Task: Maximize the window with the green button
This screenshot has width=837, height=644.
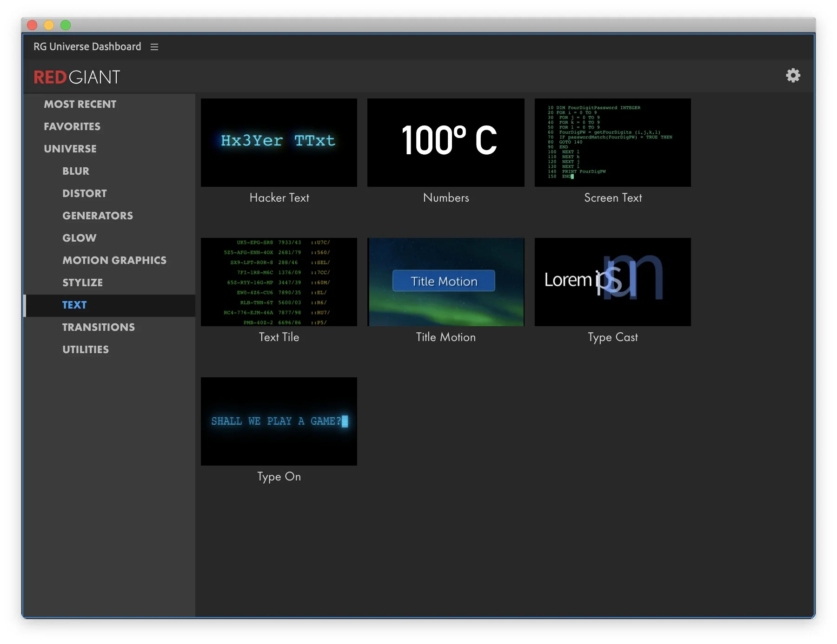Action: click(x=66, y=25)
